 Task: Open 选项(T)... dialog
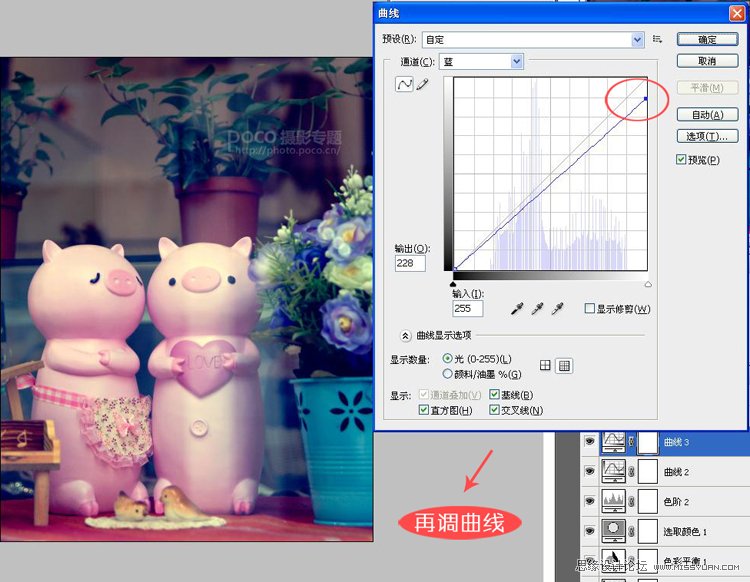[x=707, y=136]
